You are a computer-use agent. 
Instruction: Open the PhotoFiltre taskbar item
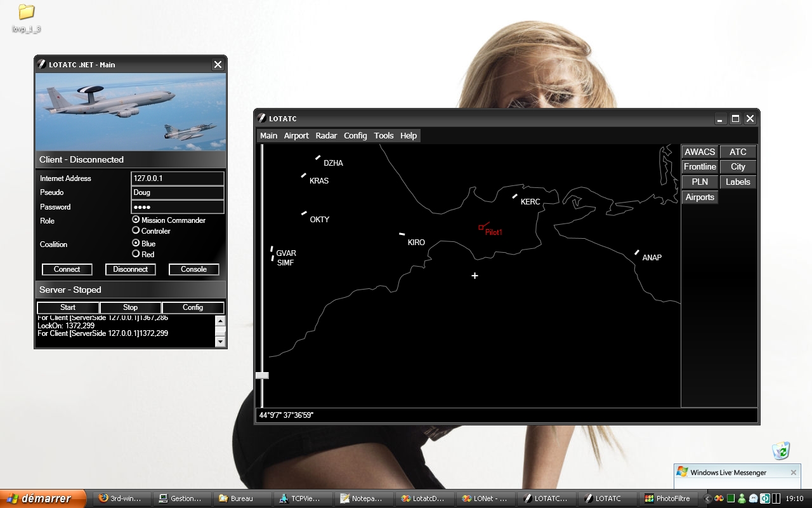coord(666,498)
